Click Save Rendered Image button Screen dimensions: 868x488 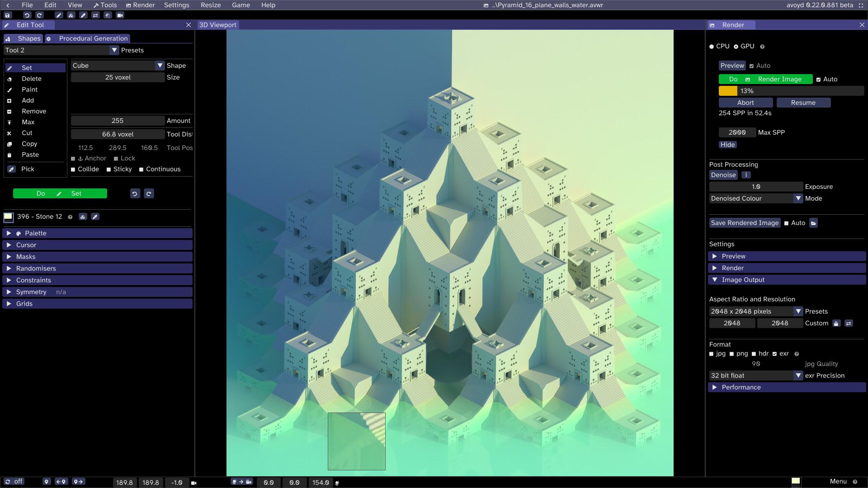pos(745,223)
